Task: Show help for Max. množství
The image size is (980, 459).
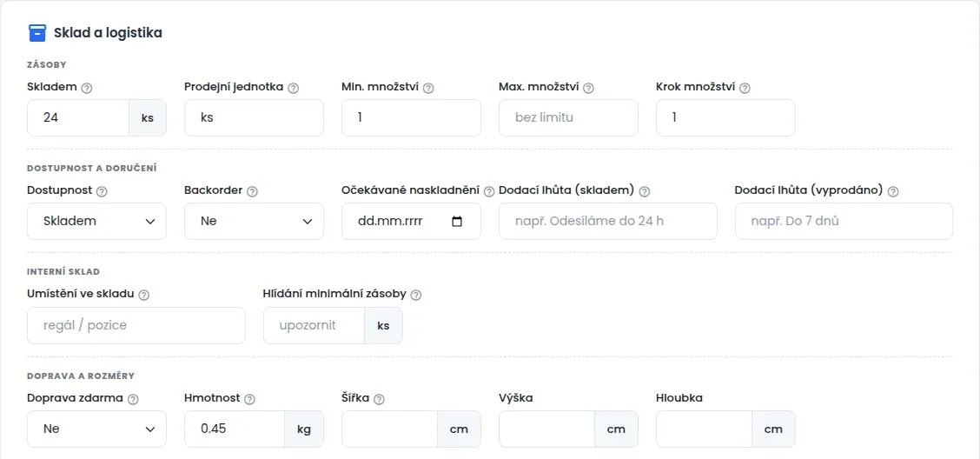Action: point(588,88)
